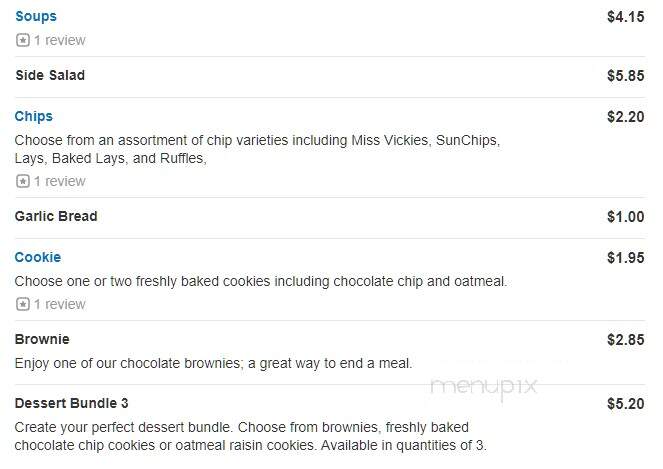
Task: Click the $5.85 Side Salad price
Action: pos(626,76)
